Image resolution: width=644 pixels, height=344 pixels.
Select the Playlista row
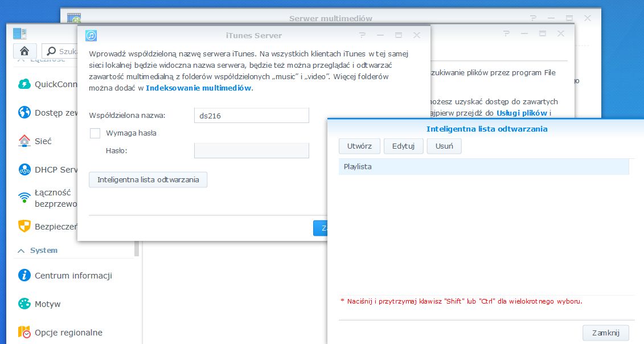tap(484, 166)
